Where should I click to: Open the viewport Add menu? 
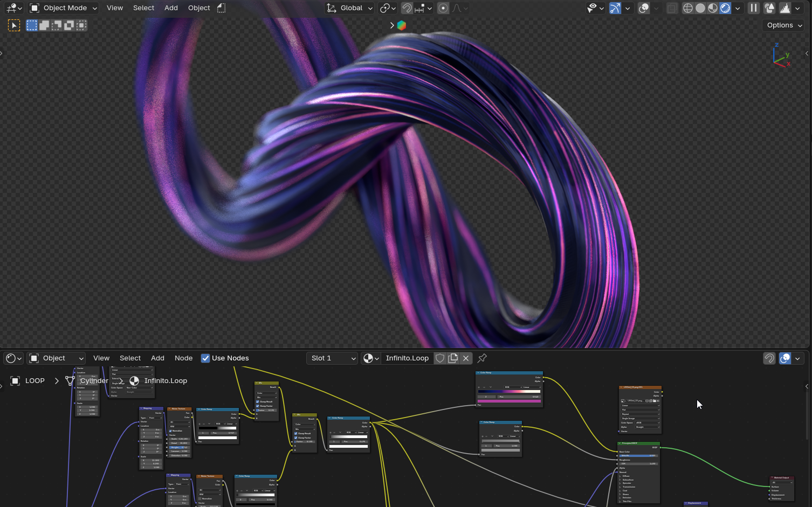click(x=171, y=8)
